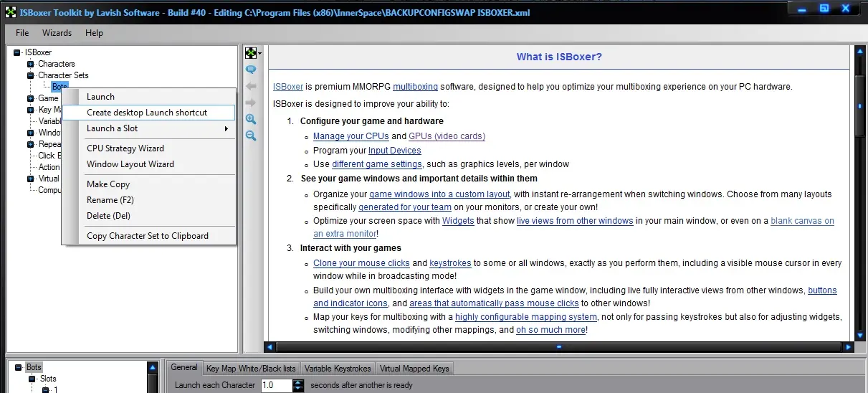Collapse the Slots node in lower pane
Screen dimensions: 868x393
(32, 379)
